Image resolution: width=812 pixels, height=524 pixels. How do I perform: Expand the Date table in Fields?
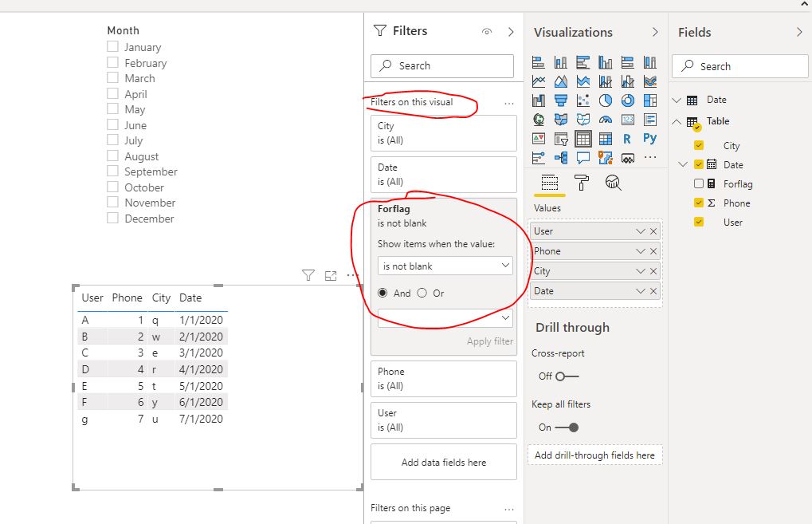tap(677, 100)
